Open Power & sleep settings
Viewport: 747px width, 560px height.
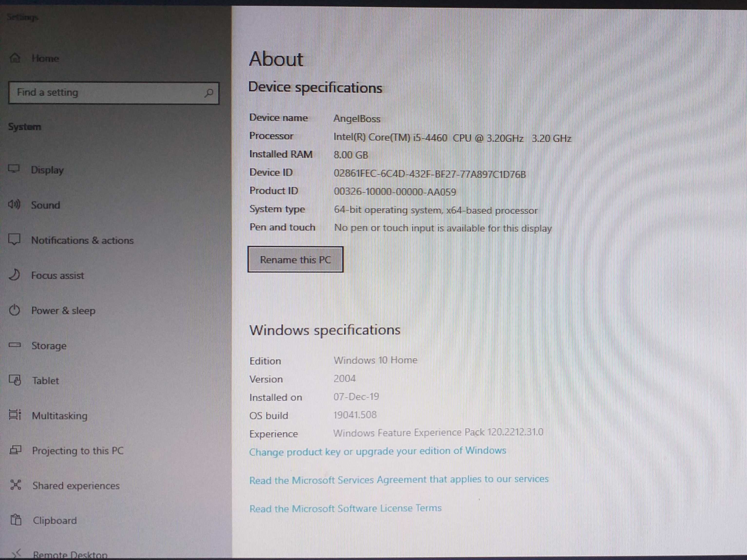click(x=62, y=310)
